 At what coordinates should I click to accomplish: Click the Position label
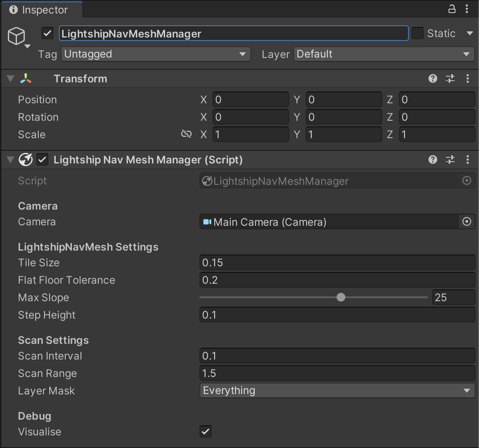pyautogui.click(x=37, y=100)
